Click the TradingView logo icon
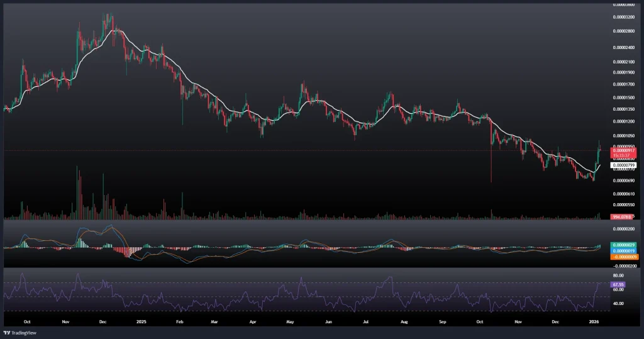Image resolution: width=644 pixels, height=339 pixels. click(x=8, y=332)
